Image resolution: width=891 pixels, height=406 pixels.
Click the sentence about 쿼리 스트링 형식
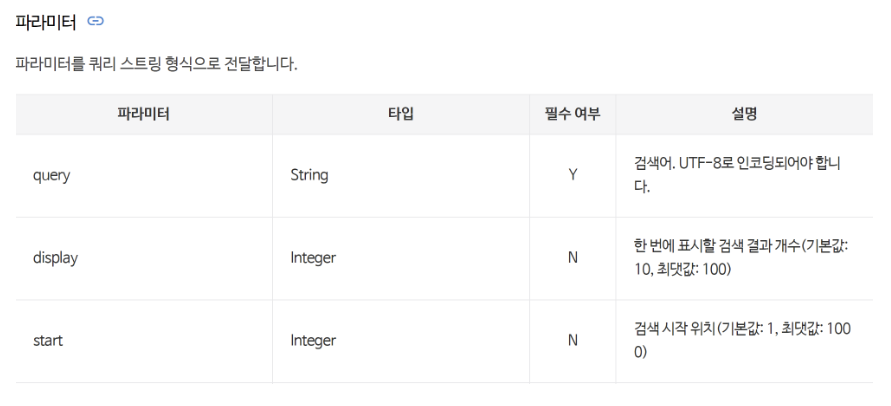pos(156,64)
